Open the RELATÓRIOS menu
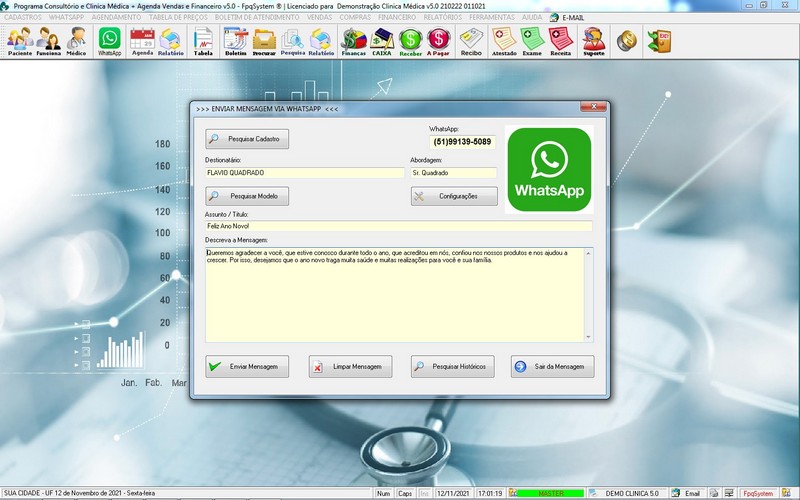The image size is (800, 500). 442,17
